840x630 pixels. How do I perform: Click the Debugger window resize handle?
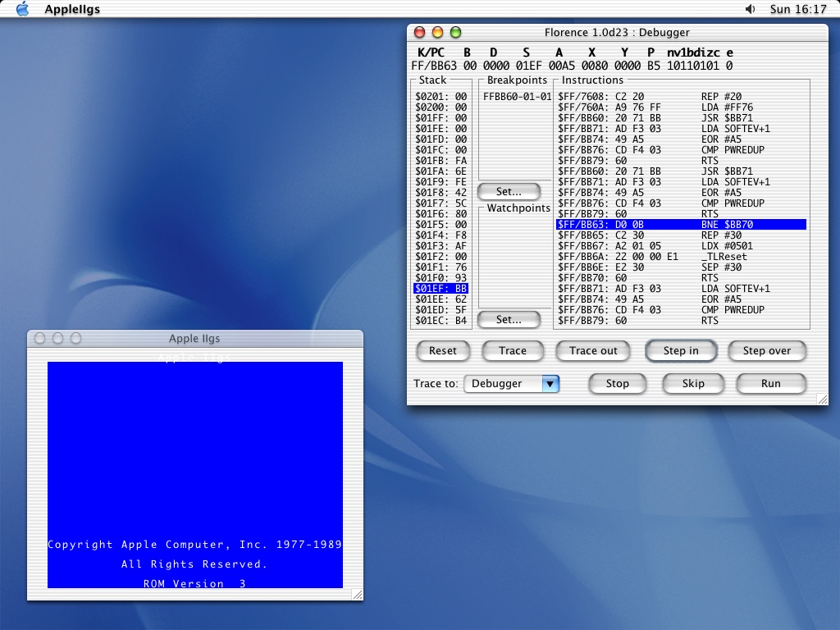point(823,399)
